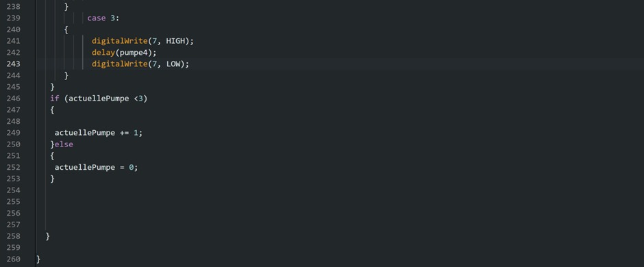Click digitalWrite(7, HIGH) function call
644x267 pixels.
pos(143,41)
